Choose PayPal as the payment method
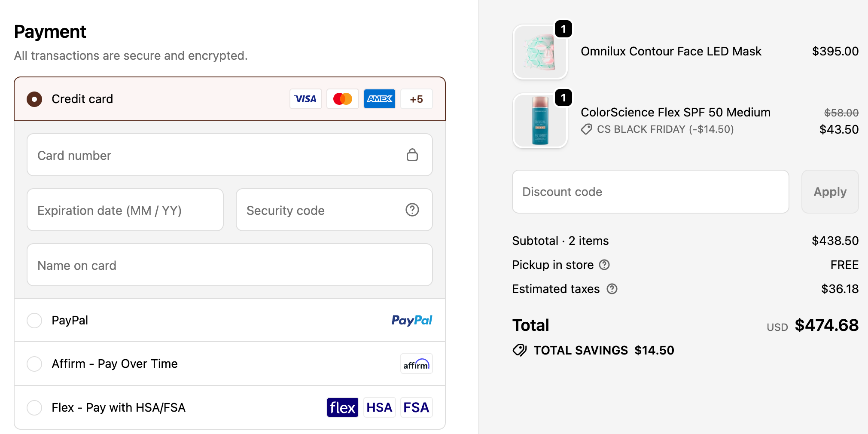This screenshot has height=434, width=868. (34, 320)
